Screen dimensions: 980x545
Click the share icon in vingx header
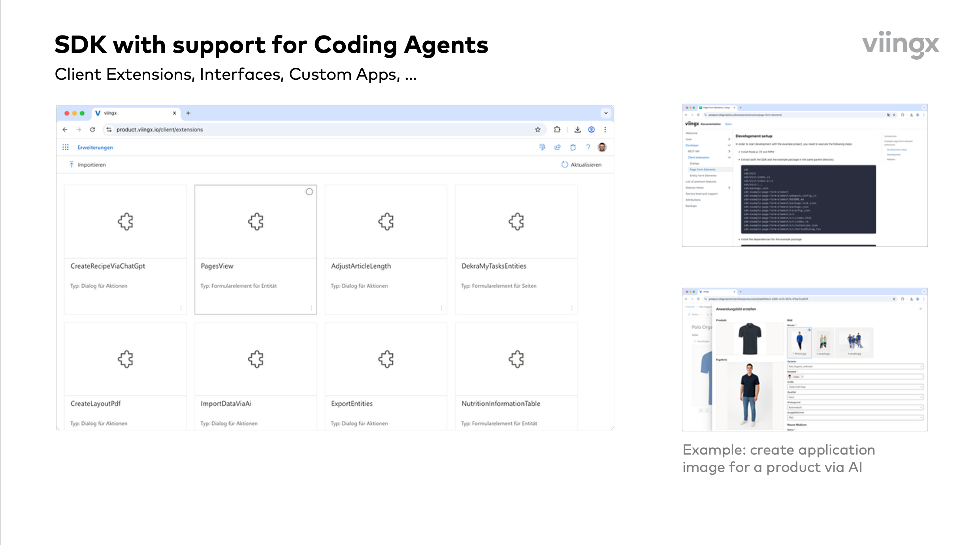click(x=558, y=147)
